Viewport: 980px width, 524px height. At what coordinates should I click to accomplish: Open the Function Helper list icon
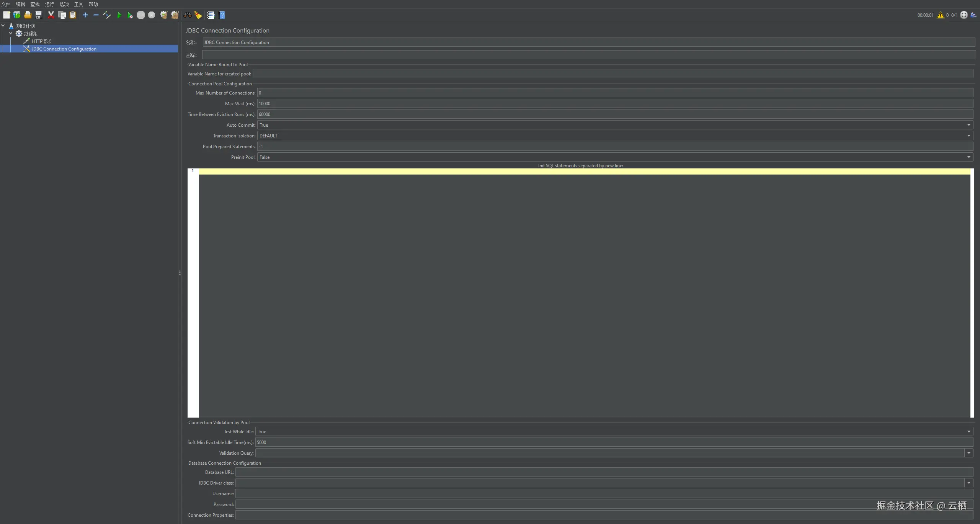[211, 15]
